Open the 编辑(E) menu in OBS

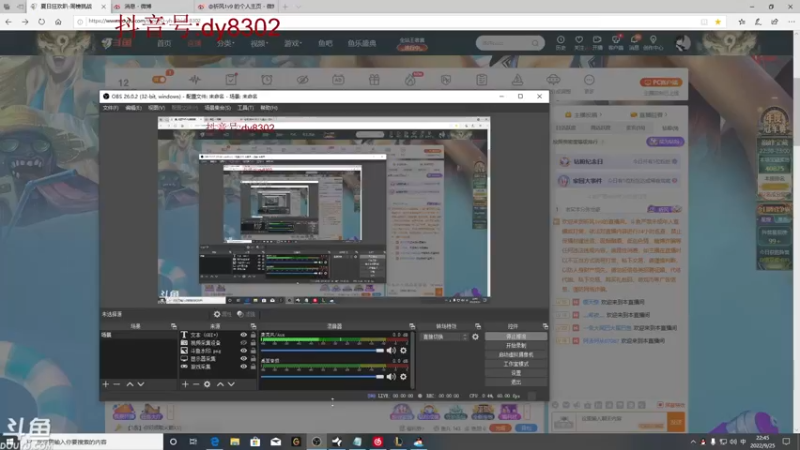133,108
